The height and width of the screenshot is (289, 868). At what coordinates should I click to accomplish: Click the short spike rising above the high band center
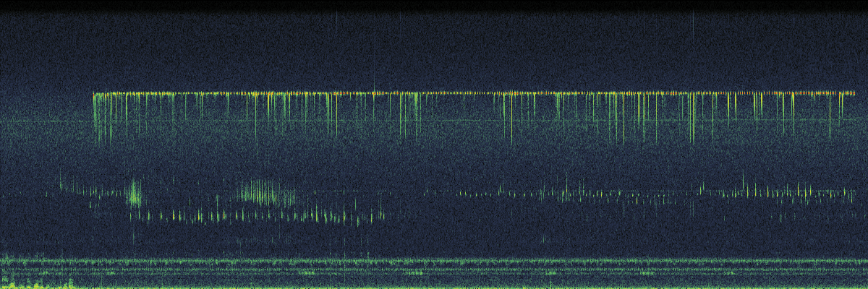[374, 83]
